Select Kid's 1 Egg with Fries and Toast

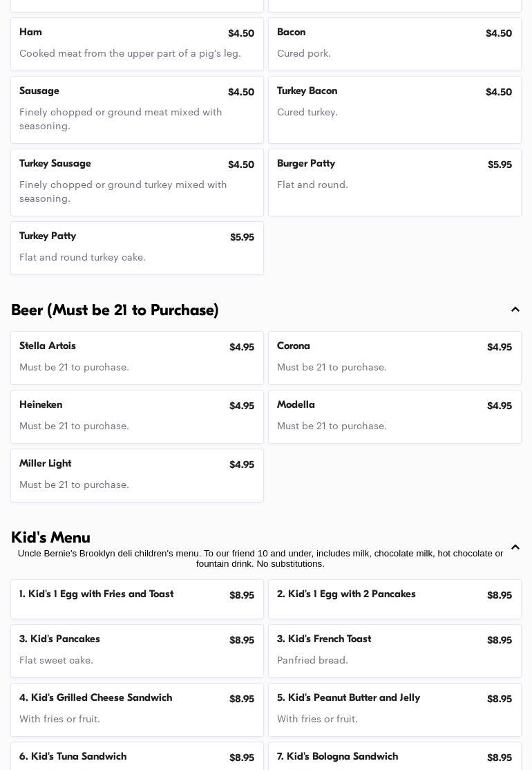pos(137,599)
